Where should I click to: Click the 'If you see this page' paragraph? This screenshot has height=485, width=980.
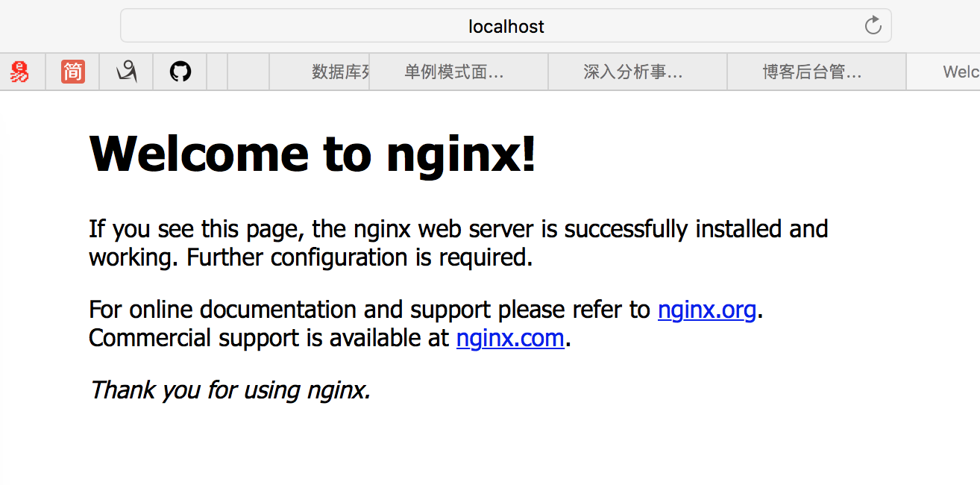[458, 242]
